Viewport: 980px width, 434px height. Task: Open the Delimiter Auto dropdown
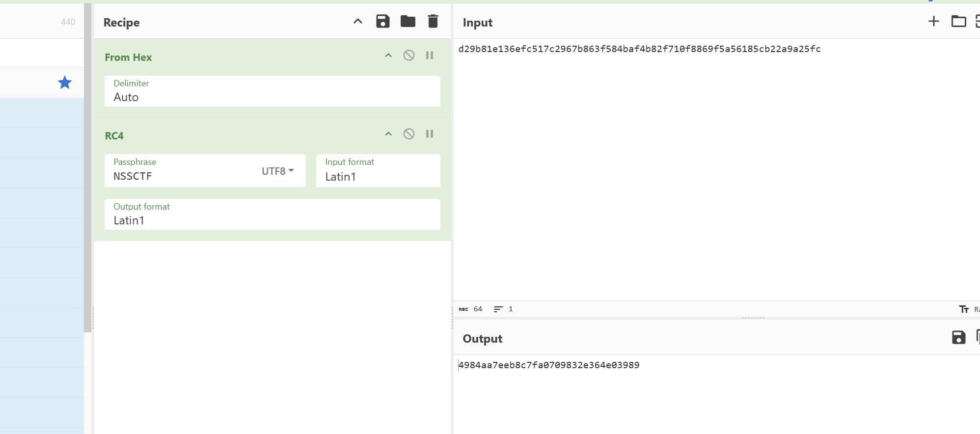(272, 97)
